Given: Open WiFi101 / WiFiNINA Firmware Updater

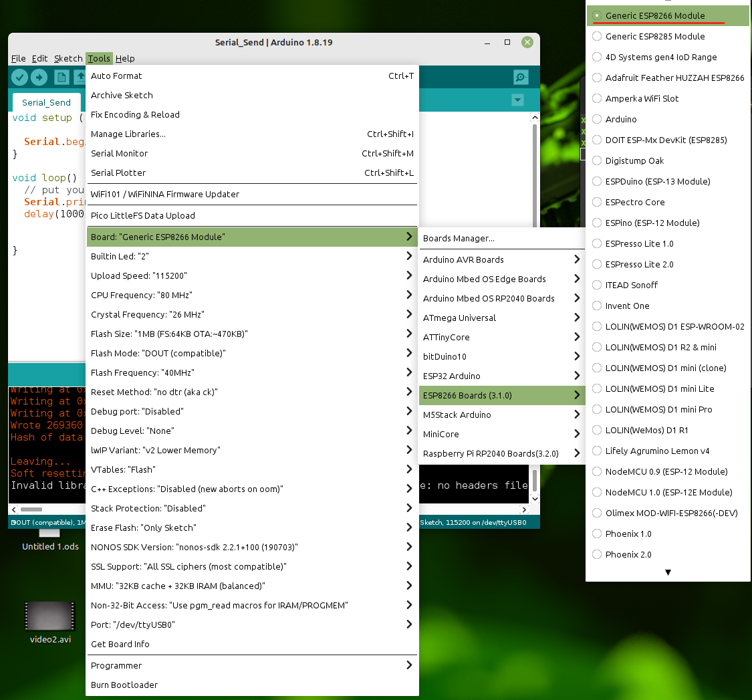Looking at the screenshot, I should point(252,195).
